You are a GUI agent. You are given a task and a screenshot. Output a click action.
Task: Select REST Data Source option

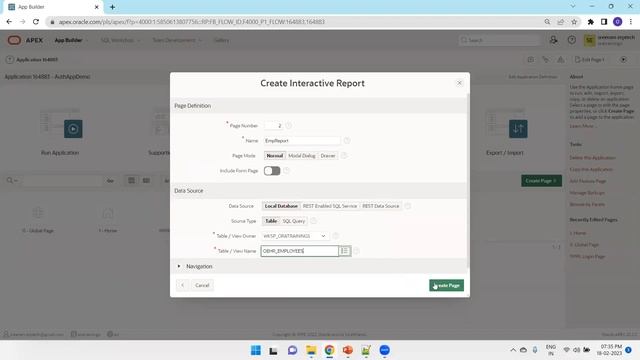pyautogui.click(x=380, y=206)
